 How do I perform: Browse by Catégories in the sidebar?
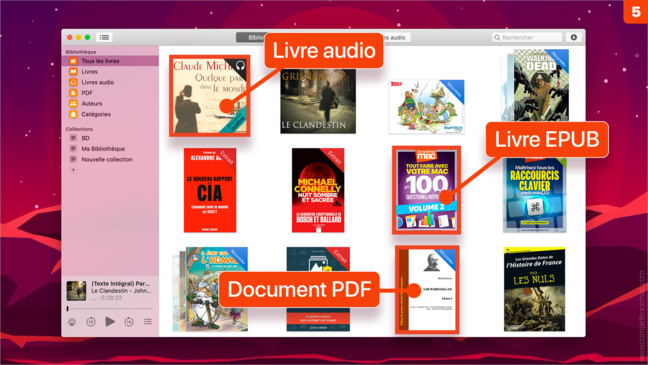pyautogui.click(x=110, y=114)
